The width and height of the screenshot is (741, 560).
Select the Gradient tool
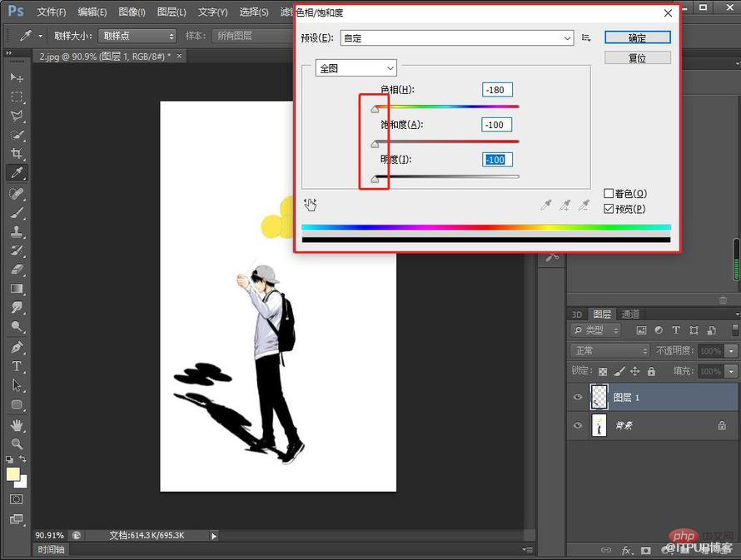[17, 289]
